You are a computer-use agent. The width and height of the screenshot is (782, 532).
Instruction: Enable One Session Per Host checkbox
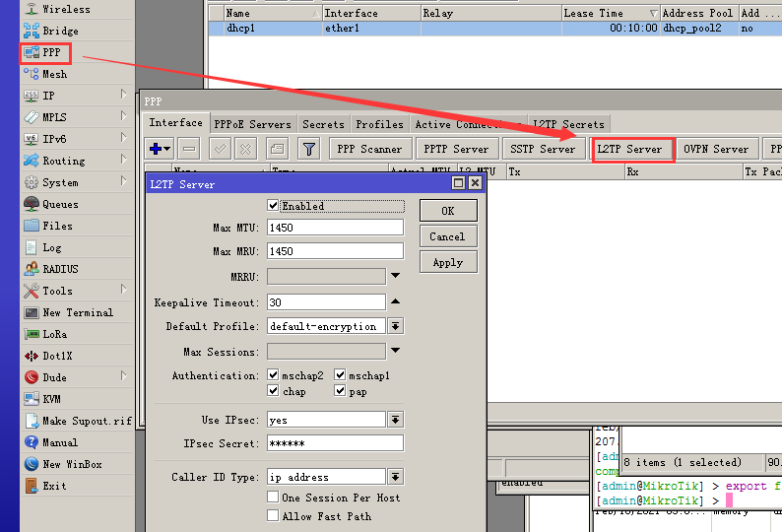coord(274,498)
